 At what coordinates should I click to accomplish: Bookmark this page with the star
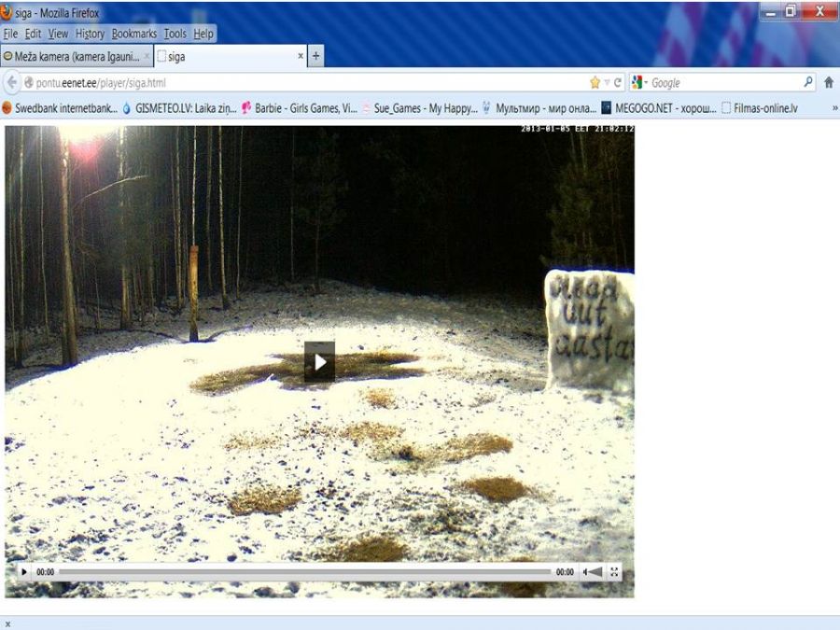tap(595, 82)
